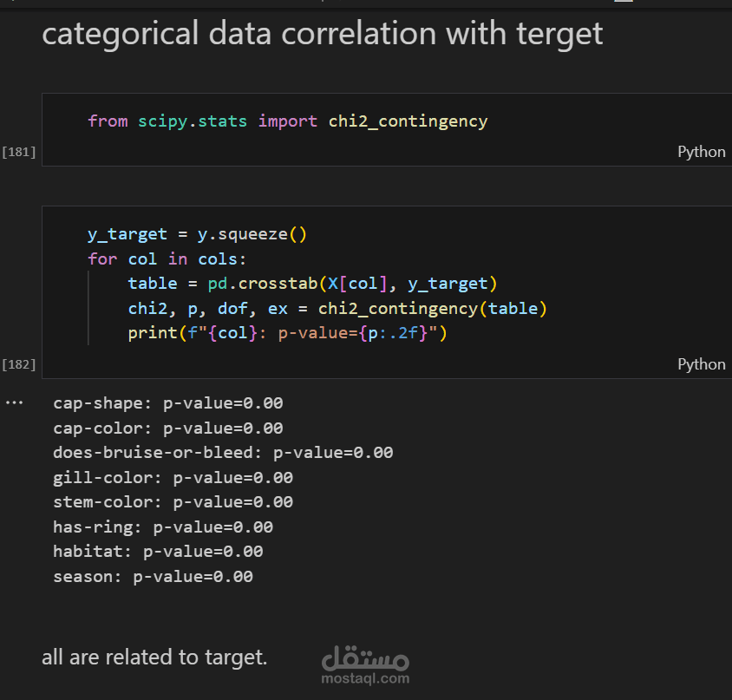Image resolution: width=732 pixels, height=700 pixels.
Task: Select the markdown heading about categorical data correlation
Action: pyautogui.click(x=322, y=34)
